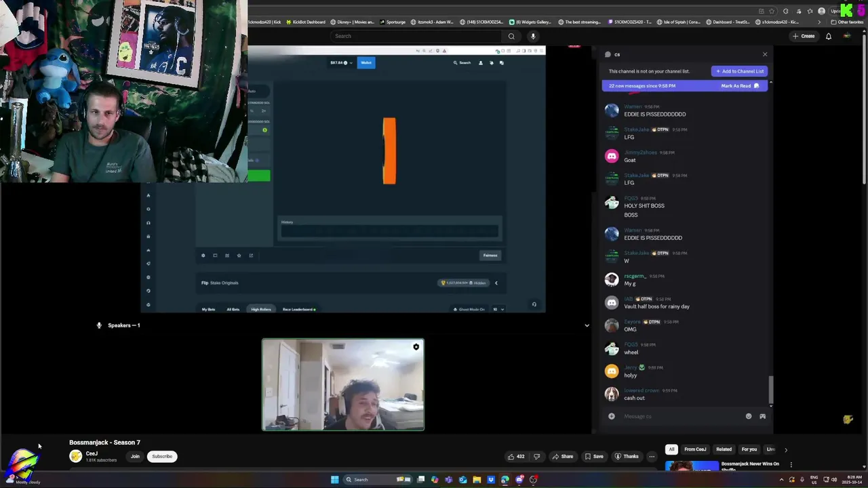The width and height of the screenshot is (868, 488).
Task: Select the For you chip
Action: (749, 449)
